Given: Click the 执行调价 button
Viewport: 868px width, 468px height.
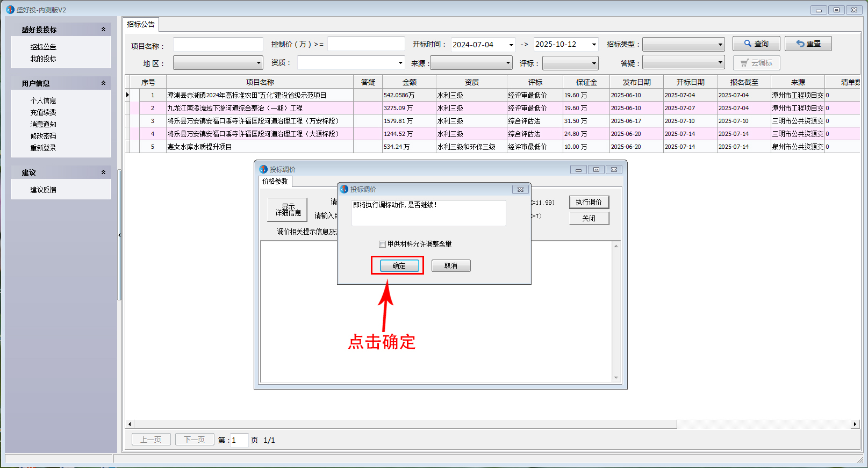Looking at the screenshot, I should (x=589, y=202).
